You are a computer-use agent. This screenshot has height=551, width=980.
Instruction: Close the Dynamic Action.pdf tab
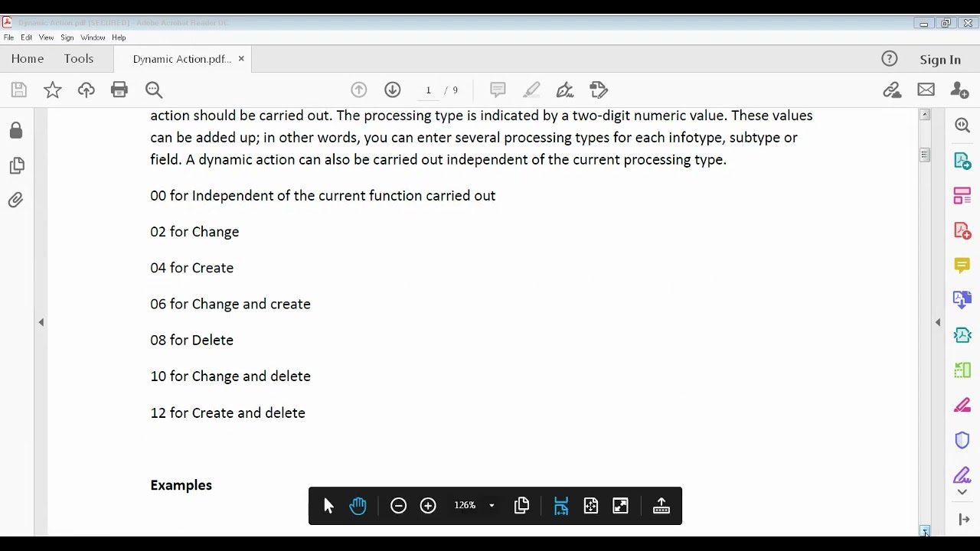(x=241, y=58)
